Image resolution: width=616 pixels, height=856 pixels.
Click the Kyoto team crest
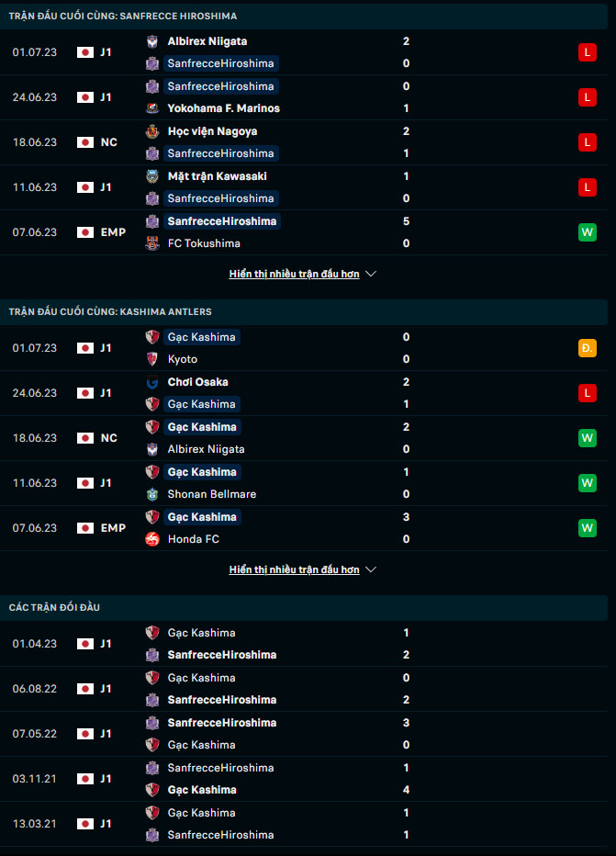(x=152, y=359)
